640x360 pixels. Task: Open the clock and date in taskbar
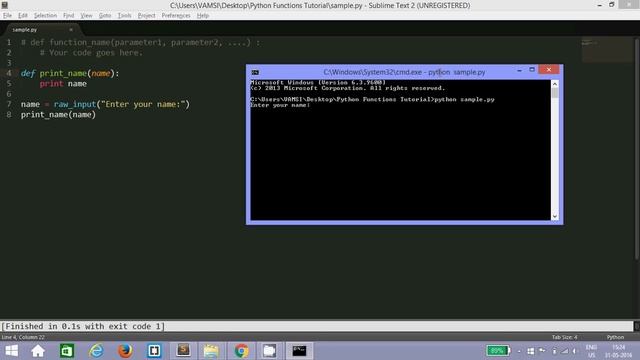(x=618, y=351)
